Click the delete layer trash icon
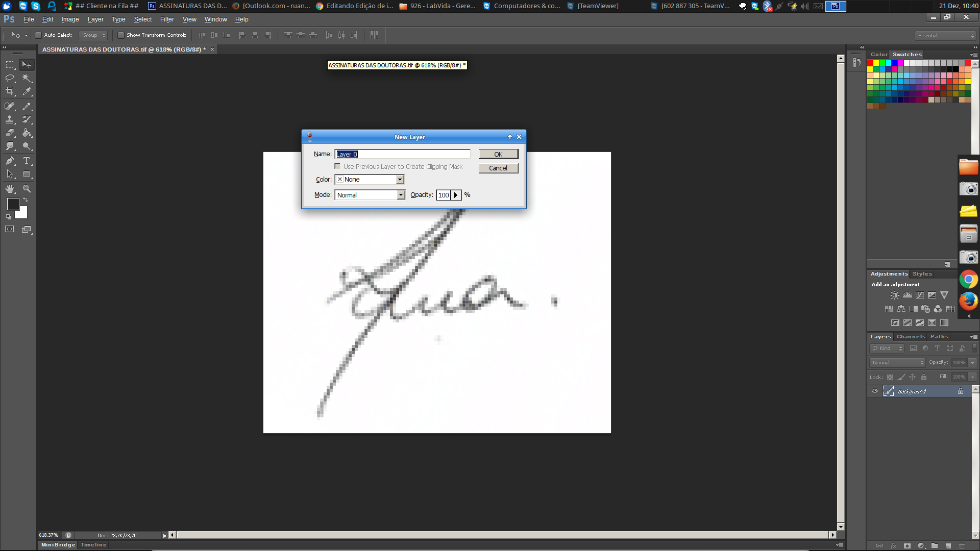Viewport: 980px width, 551px height. point(962,546)
